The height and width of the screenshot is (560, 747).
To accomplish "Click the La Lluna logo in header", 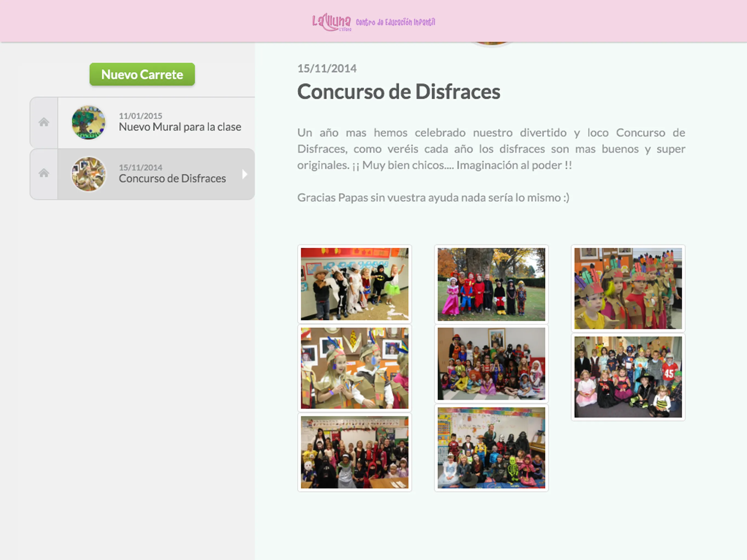I will (x=332, y=22).
